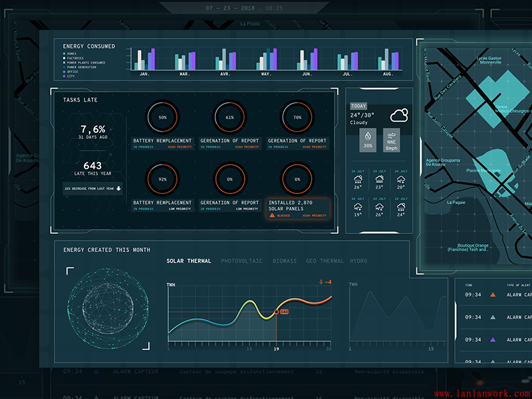This screenshot has height=399, width=532.
Task: Click the purple alarm triangle in alert list
Action: coord(493,339)
